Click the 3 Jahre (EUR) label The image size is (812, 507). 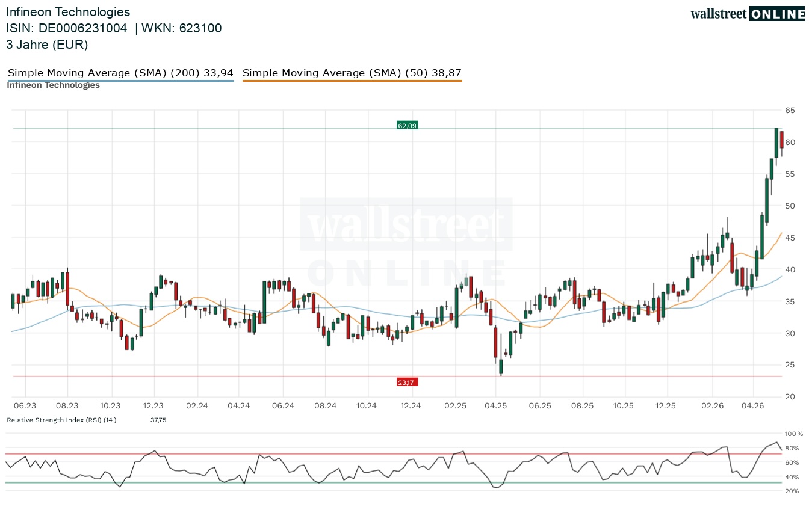47,45
